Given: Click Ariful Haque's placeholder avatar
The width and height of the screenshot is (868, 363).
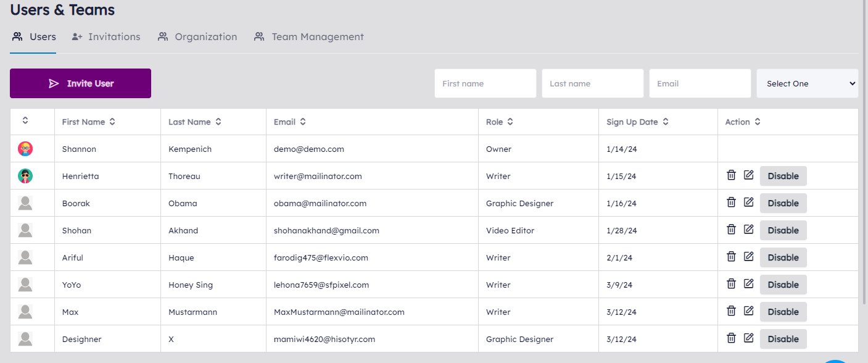Looking at the screenshot, I should 25,257.
